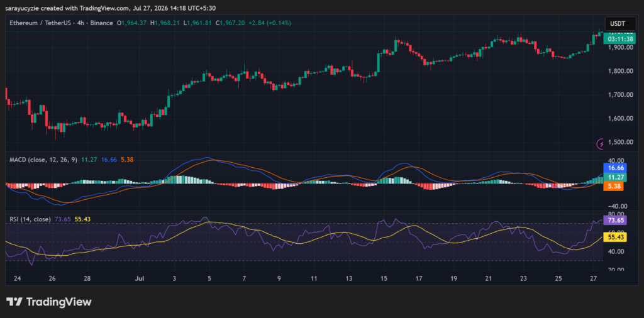The height and width of the screenshot is (318, 644).
Task: Select the Ethereum / TetherUS symbol title
Action: pos(39,23)
